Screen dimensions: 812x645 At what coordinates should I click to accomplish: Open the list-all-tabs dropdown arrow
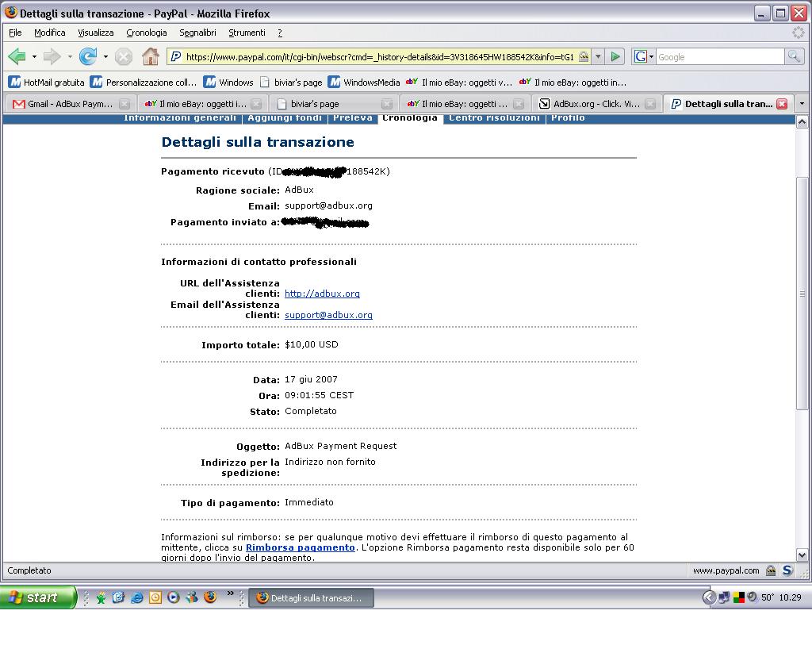tap(802, 104)
